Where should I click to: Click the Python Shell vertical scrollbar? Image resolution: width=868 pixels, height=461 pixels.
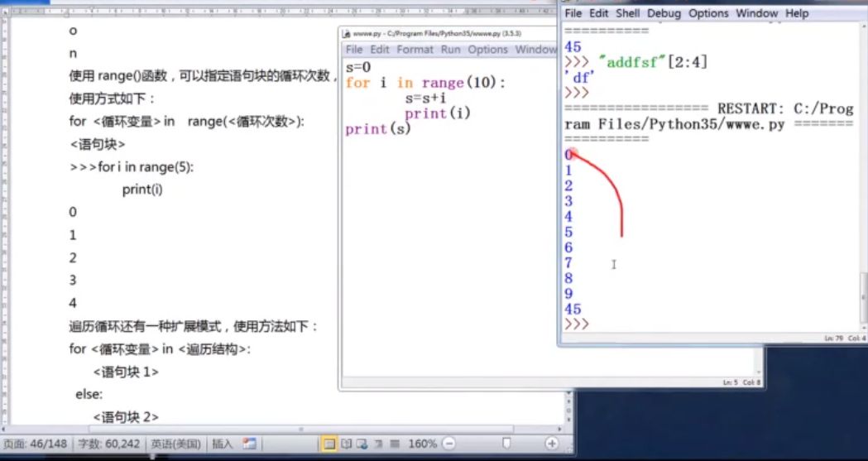pos(864,177)
